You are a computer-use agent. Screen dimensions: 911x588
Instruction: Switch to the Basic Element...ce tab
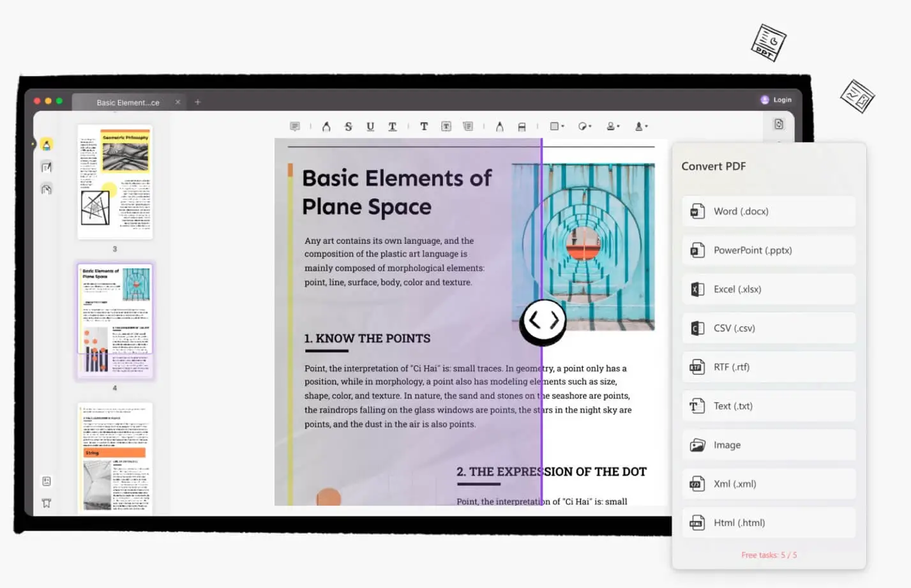click(128, 102)
